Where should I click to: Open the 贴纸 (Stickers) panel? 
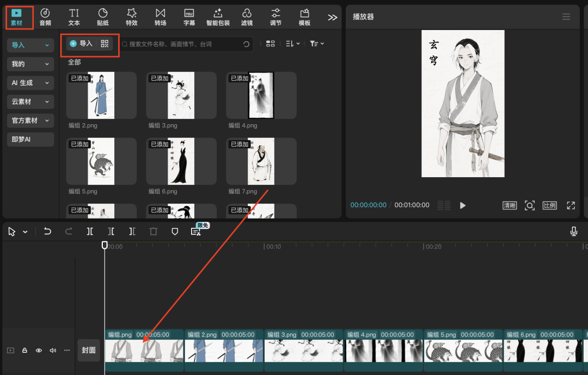(102, 17)
